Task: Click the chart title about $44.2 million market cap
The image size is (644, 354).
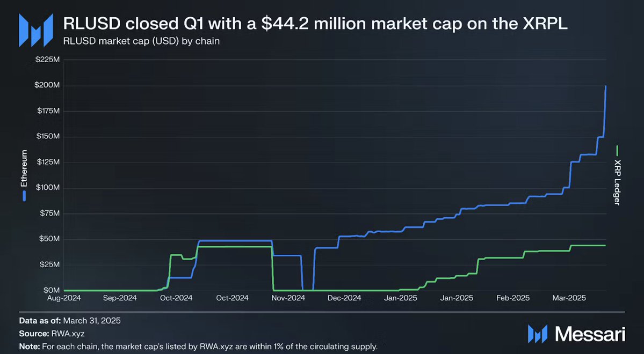Action: pos(315,24)
